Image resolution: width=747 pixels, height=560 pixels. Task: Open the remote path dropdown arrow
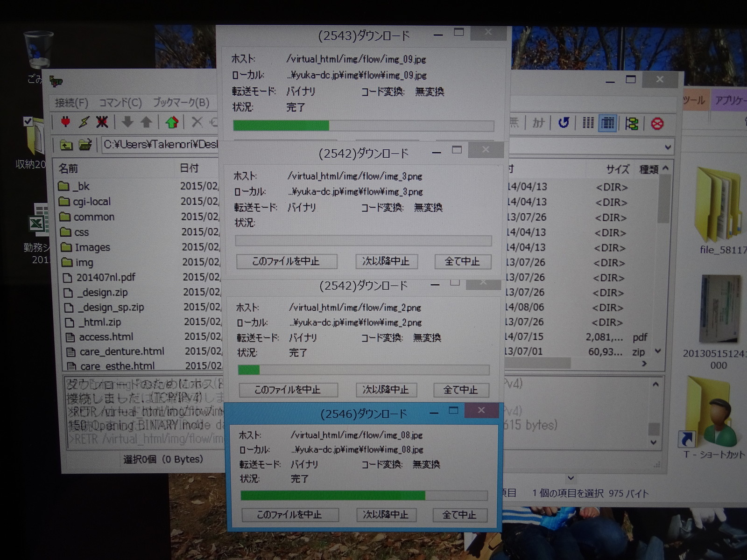668,147
